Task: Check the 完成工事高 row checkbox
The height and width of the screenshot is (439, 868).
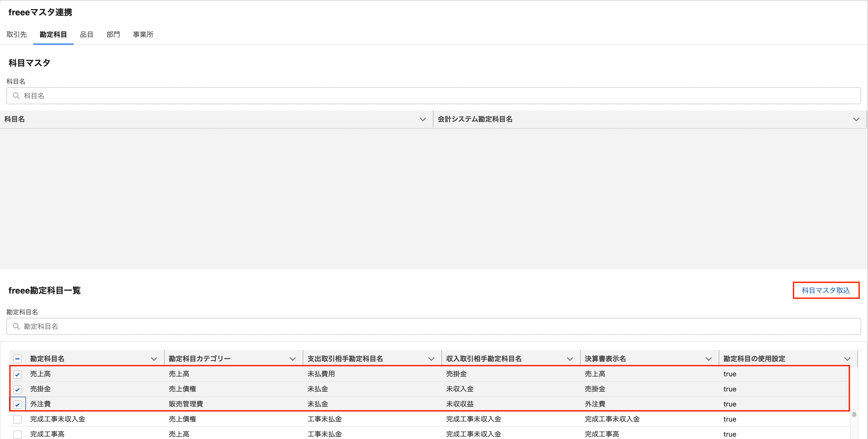Action: point(17,434)
